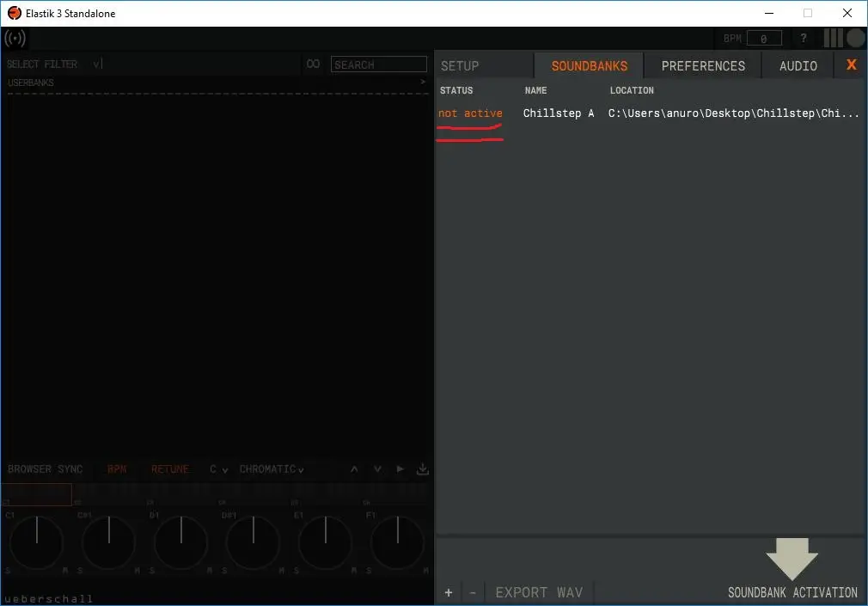Click the Soundbank Activation button
Viewport: 868px width, 606px height.
(792, 593)
